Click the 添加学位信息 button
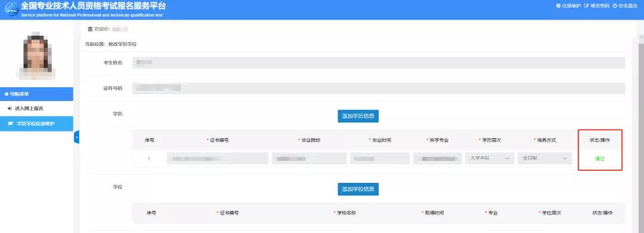The image size is (644, 233). point(358,189)
